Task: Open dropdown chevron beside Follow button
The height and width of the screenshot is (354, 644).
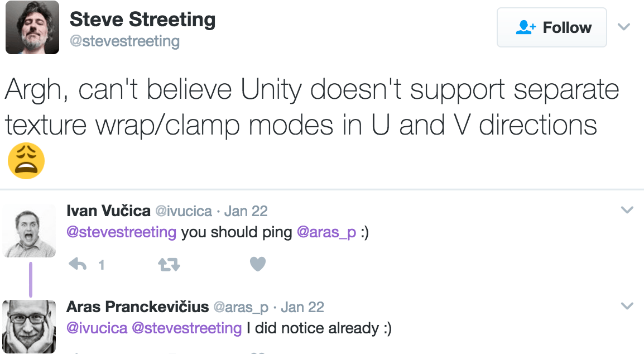Action: point(624,27)
